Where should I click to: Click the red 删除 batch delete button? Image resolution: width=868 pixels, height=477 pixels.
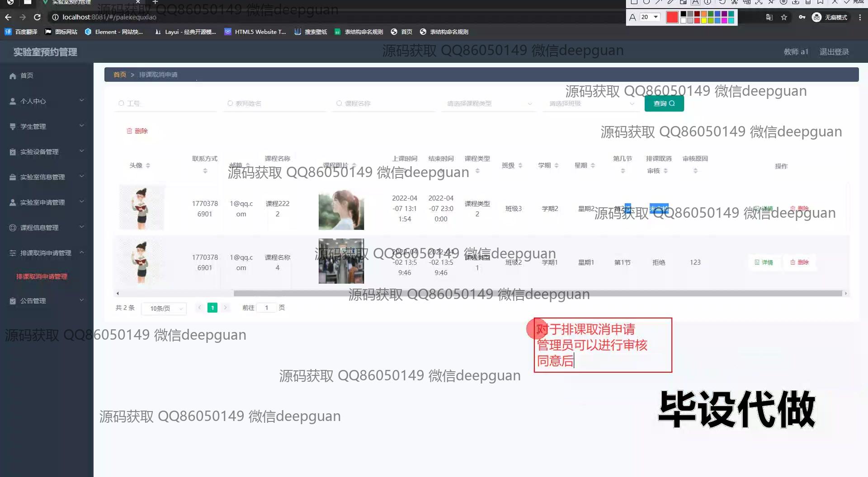pos(137,131)
